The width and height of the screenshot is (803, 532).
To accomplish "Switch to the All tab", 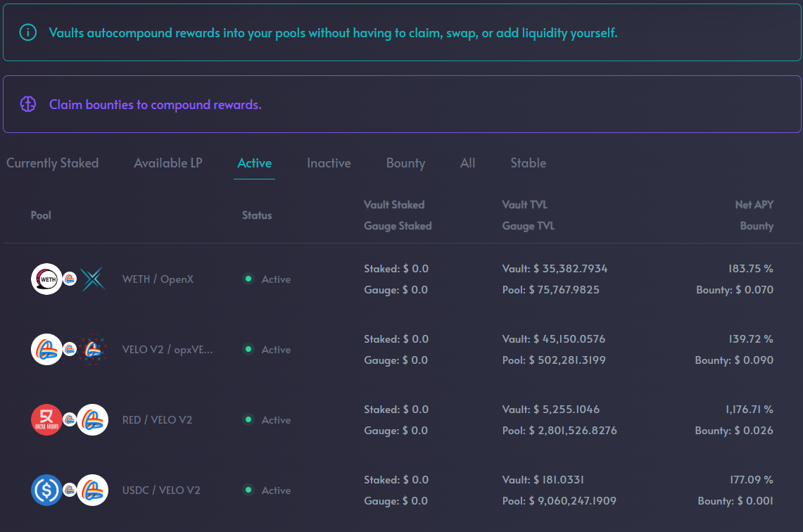I will (468, 163).
